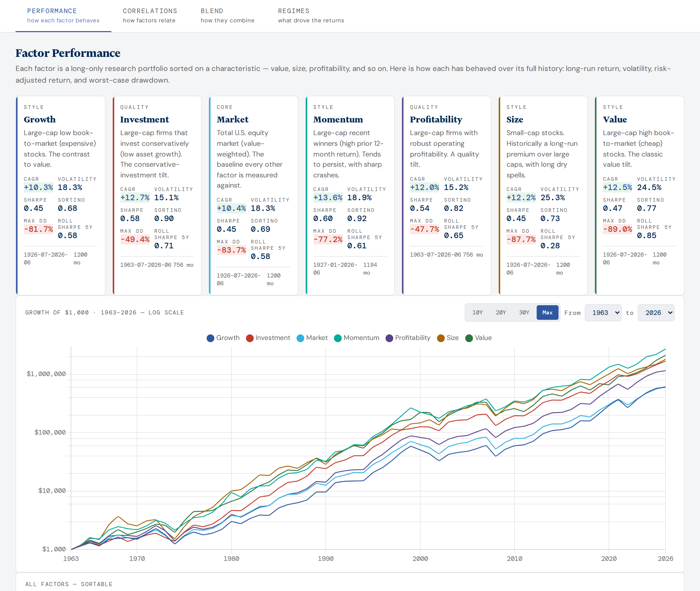The image size is (700, 591).
Task: Click Momentum max drawdown -77.2%
Action: click(x=328, y=240)
